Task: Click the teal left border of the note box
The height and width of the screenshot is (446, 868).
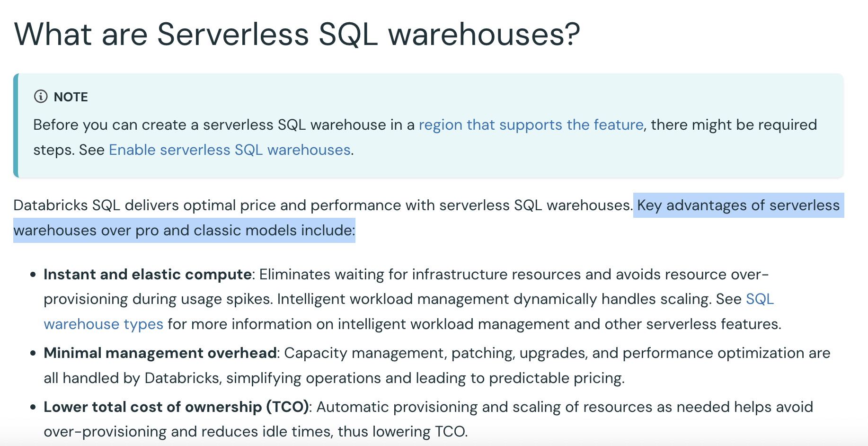Action: [x=16, y=125]
